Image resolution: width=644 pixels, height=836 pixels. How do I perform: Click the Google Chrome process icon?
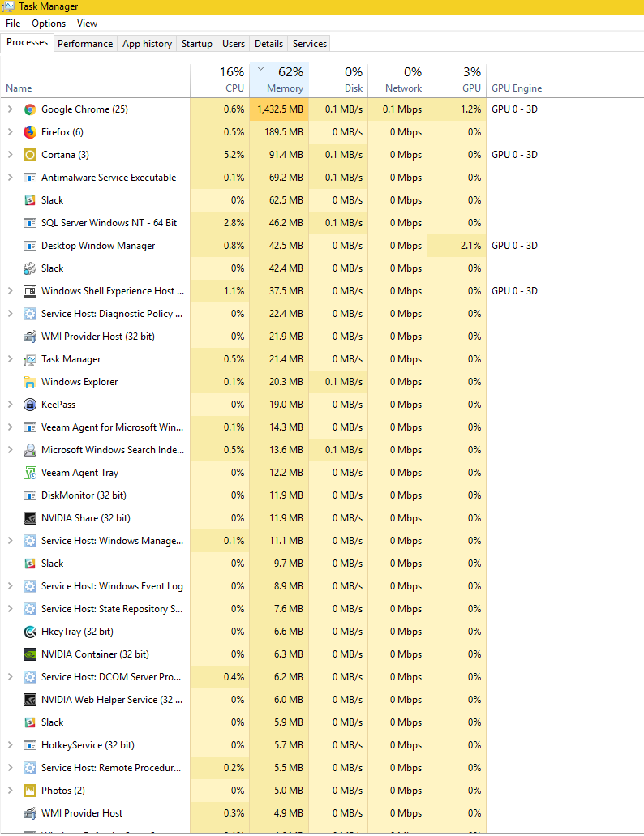(x=30, y=109)
